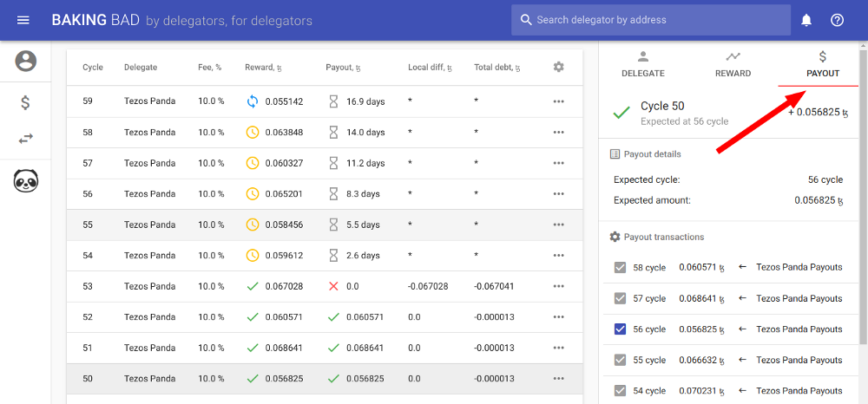Click the red X payout icon for cycle 53

(x=333, y=286)
